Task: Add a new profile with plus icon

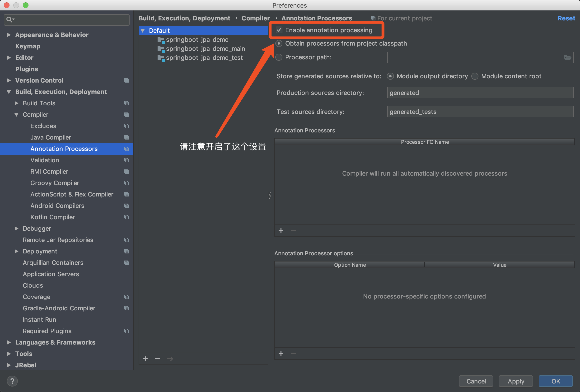Action: point(145,359)
